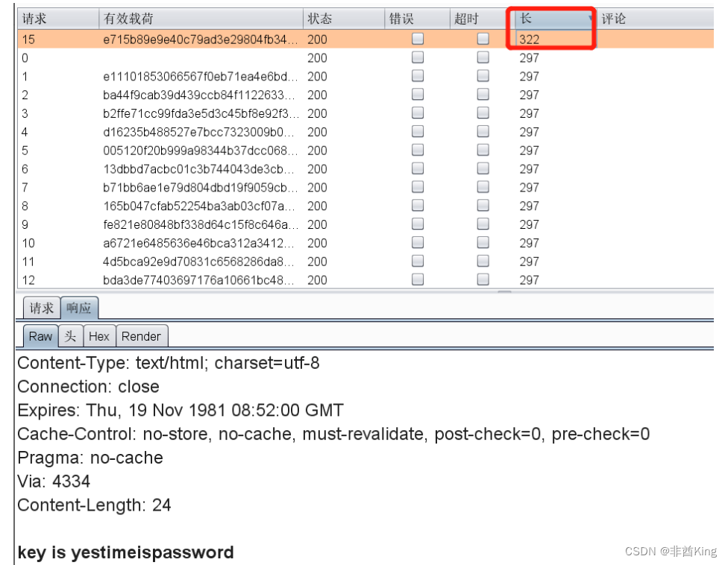Viewport: 728px width, 565px height.
Task: Select payload fe821e80848bf338d64c15f8c646a…
Action: click(200, 225)
